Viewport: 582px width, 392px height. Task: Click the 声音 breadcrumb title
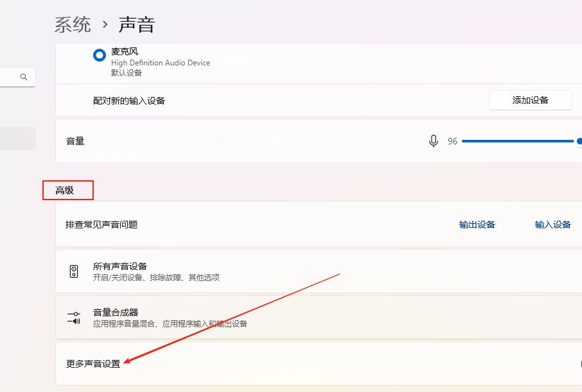pos(137,25)
